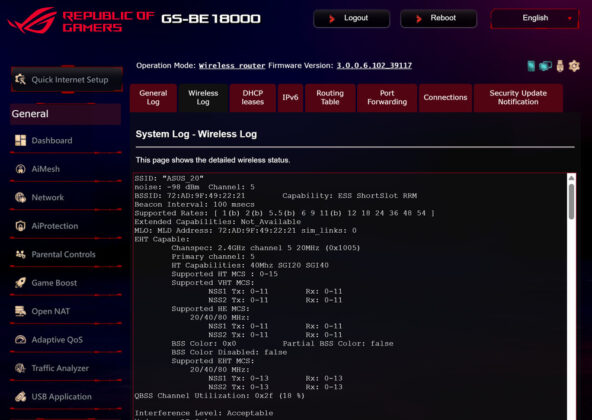Open the AiMesh icon in sidebar
Image resolution: width=592 pixels, height=420 pixels.
click(20, 169)
